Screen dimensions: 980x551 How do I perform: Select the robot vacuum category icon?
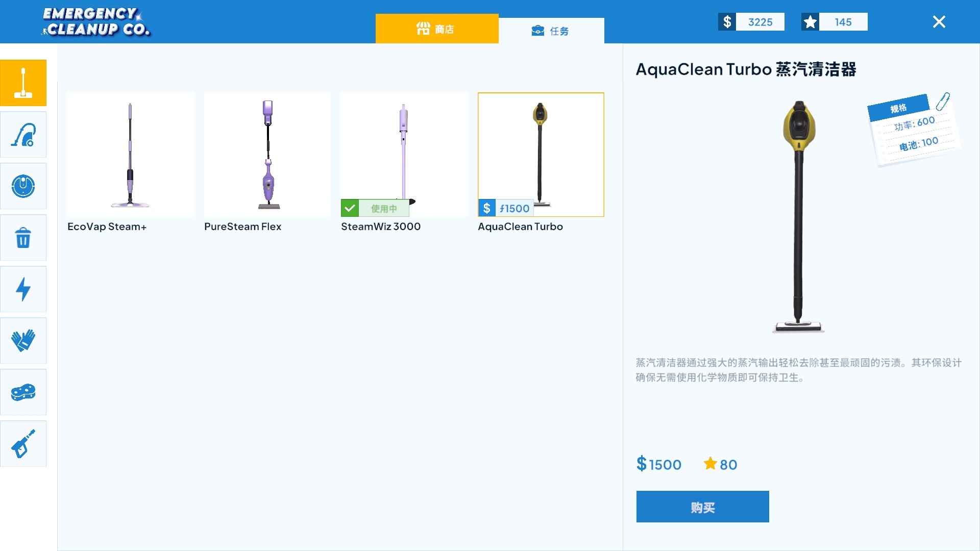pos(23,186)
